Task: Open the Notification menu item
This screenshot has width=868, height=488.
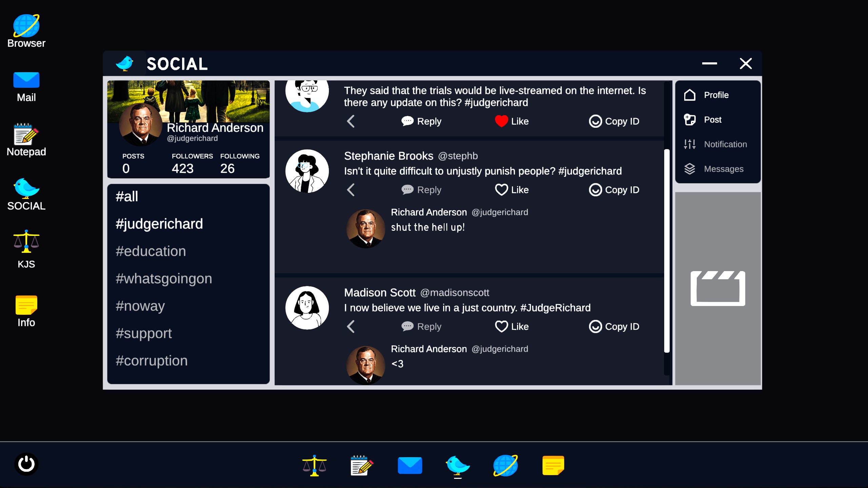Action: (725, 144)
